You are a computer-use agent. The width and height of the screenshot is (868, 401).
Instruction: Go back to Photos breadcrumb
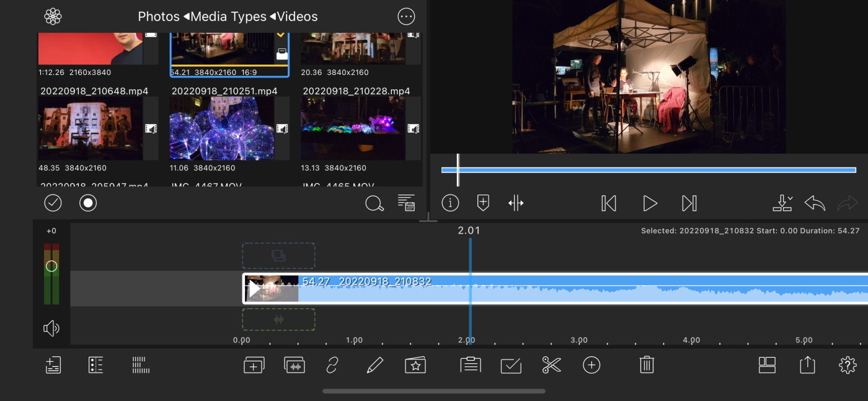click(x=158, y=17)
